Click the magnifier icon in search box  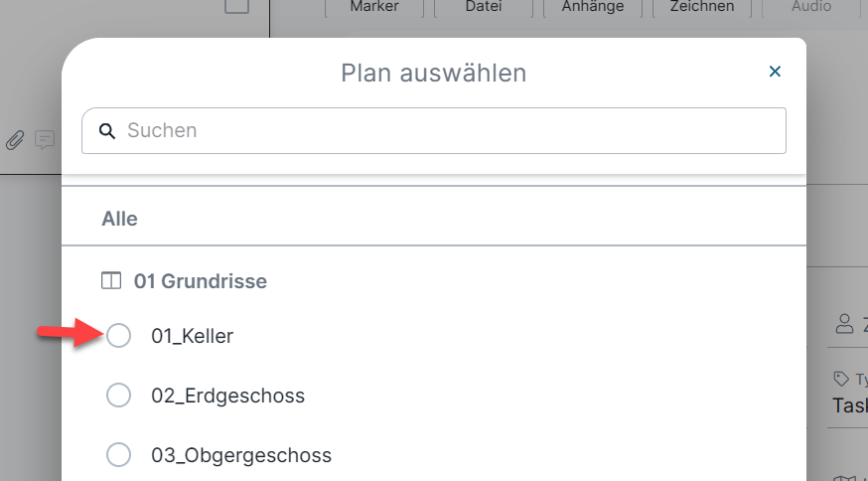coord(107,131)
